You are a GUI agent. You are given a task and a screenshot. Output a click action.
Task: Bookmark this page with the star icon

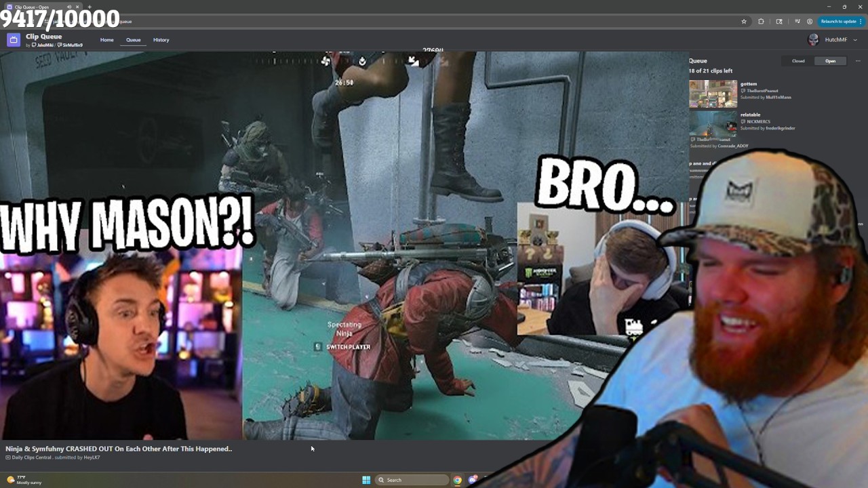744,22
